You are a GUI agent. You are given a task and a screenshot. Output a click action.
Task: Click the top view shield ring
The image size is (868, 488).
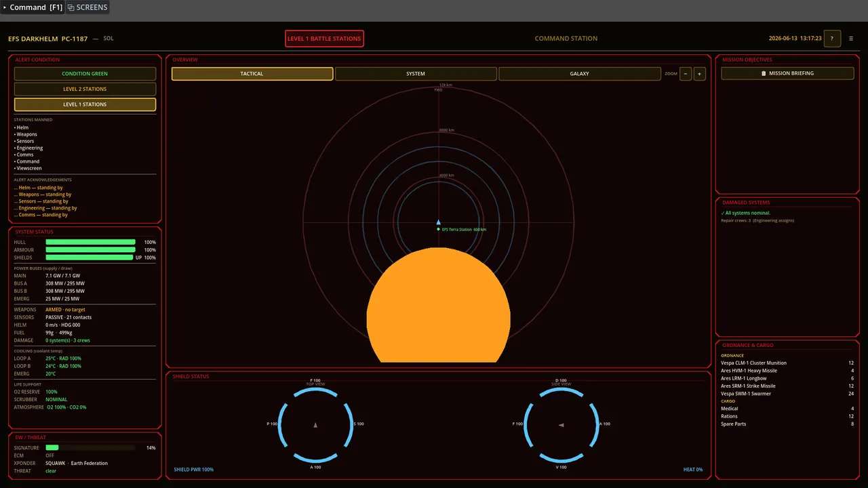tap(315, 424)
